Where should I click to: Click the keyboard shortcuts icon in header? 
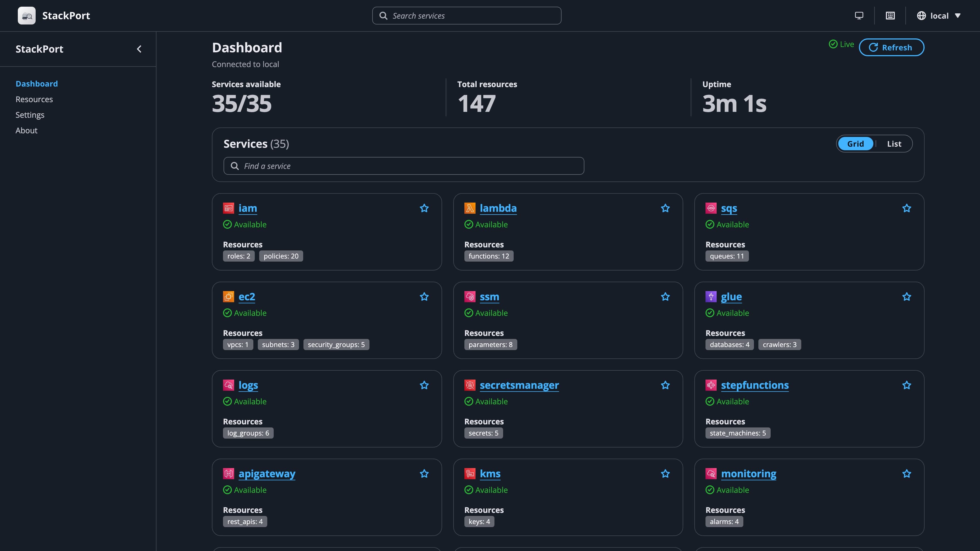890,16
